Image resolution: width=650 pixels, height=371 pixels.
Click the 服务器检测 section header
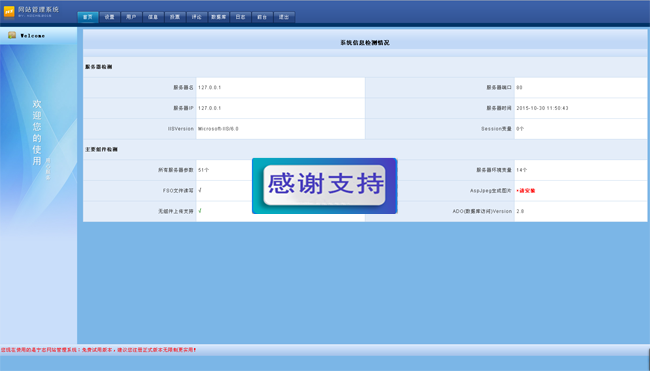click(99, 67)
